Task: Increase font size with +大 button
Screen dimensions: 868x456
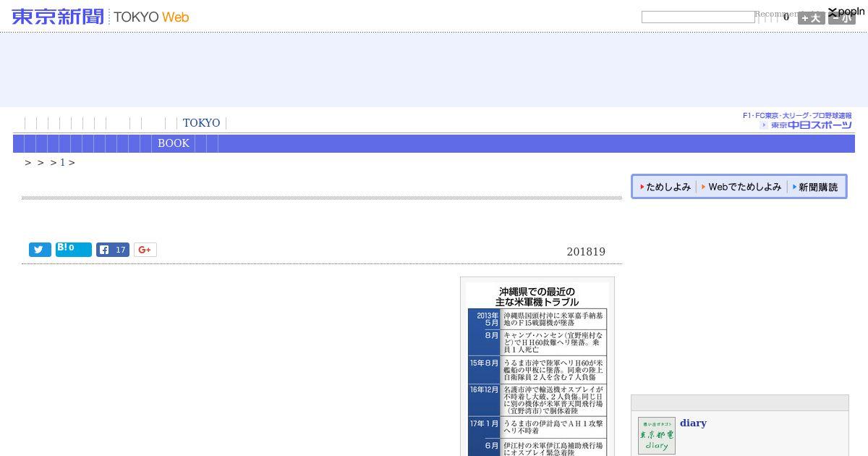Action: (x=811, y=18)
